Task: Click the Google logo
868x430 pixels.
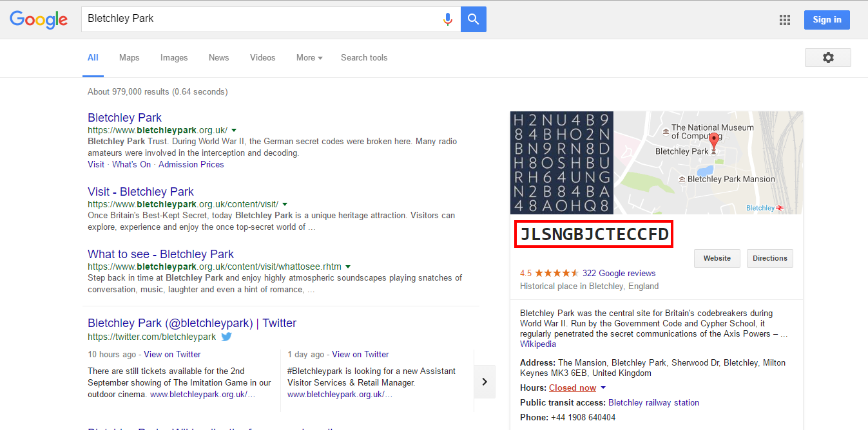Action: pos(39,19)
